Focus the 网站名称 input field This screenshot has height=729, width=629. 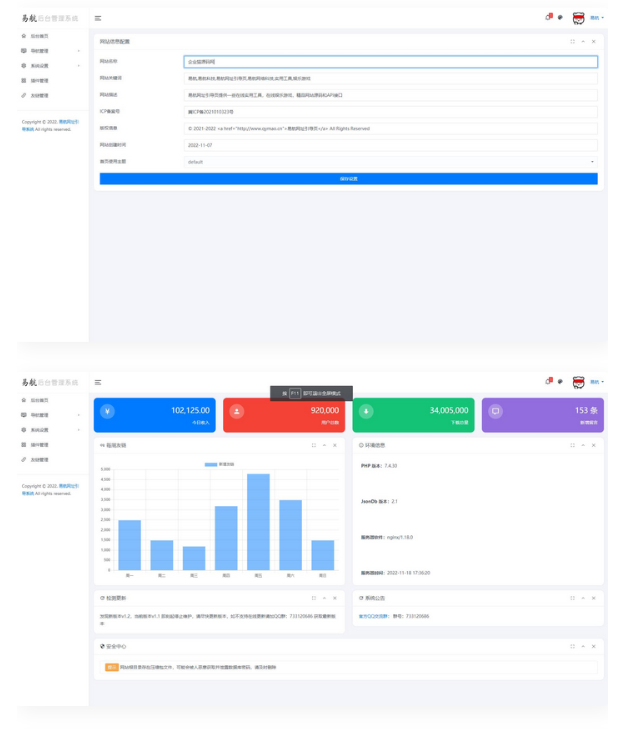[391, 61]
